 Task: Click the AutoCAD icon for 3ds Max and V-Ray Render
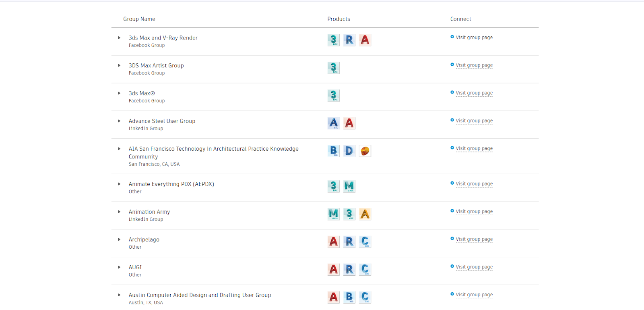(365, 40)
